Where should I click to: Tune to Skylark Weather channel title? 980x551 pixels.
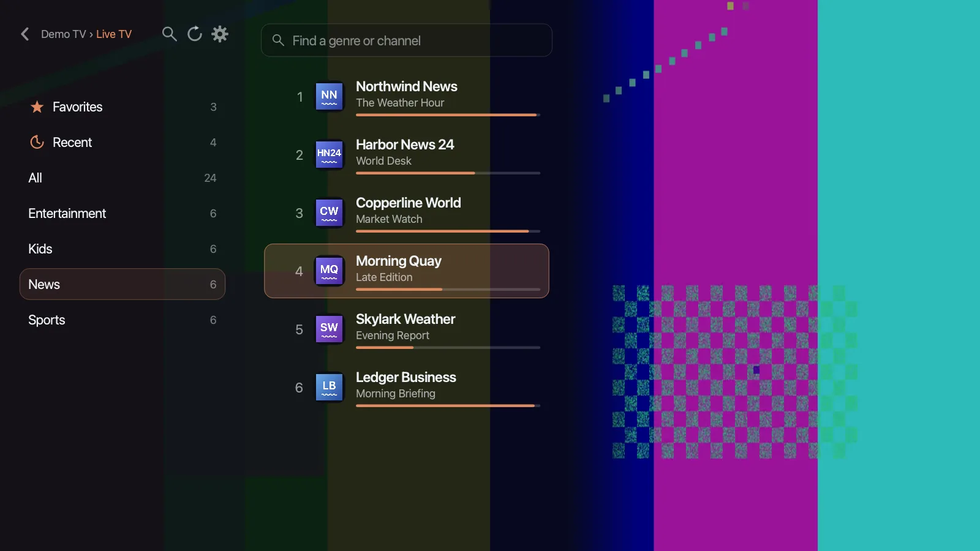point(405,319)
